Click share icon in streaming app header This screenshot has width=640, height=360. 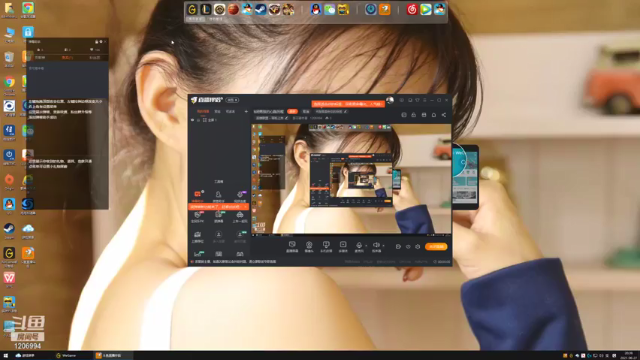coord(444,115)
